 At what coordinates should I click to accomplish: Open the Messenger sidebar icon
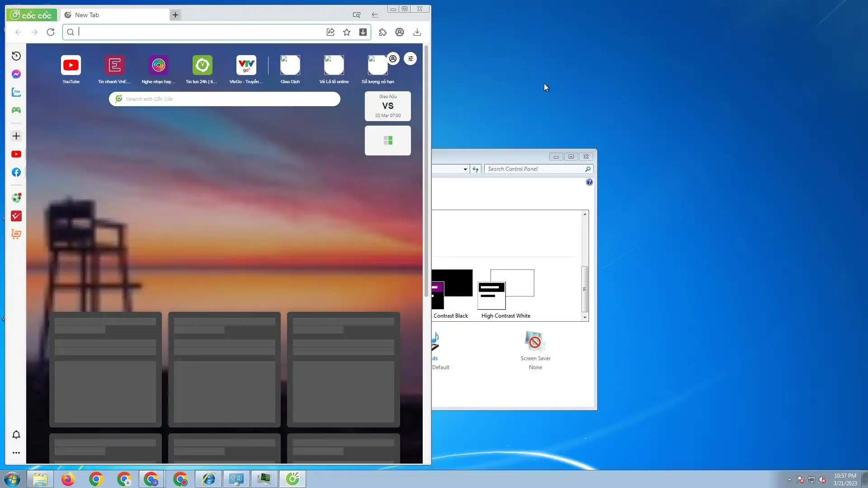point(16,74)
